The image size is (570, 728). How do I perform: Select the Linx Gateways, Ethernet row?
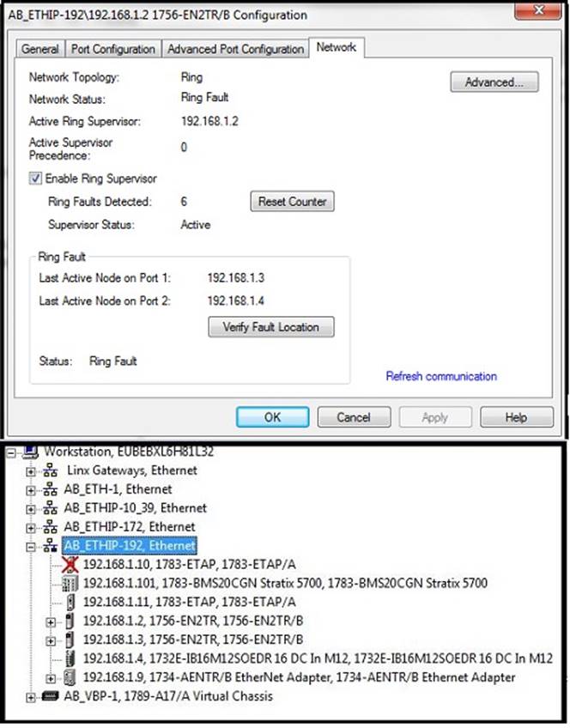click(x=132, y=470)
